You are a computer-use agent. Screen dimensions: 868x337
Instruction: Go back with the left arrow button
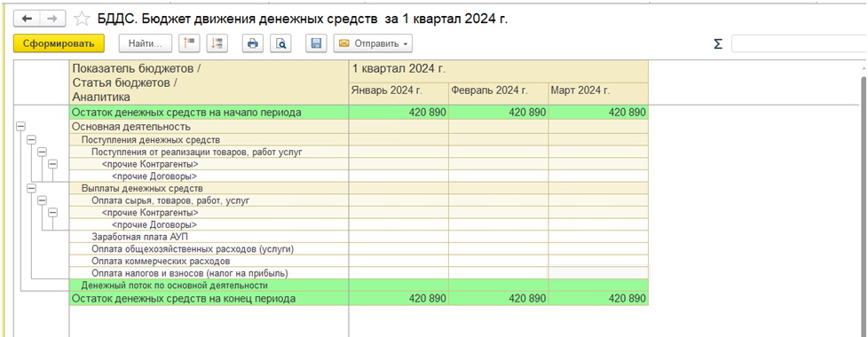click(x=28, y=19)
